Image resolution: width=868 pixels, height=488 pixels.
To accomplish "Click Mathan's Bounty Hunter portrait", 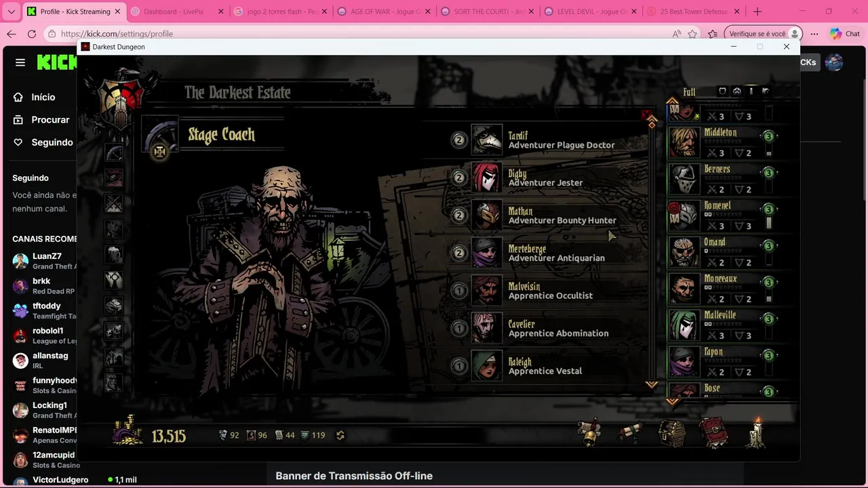I will point(487,216).
